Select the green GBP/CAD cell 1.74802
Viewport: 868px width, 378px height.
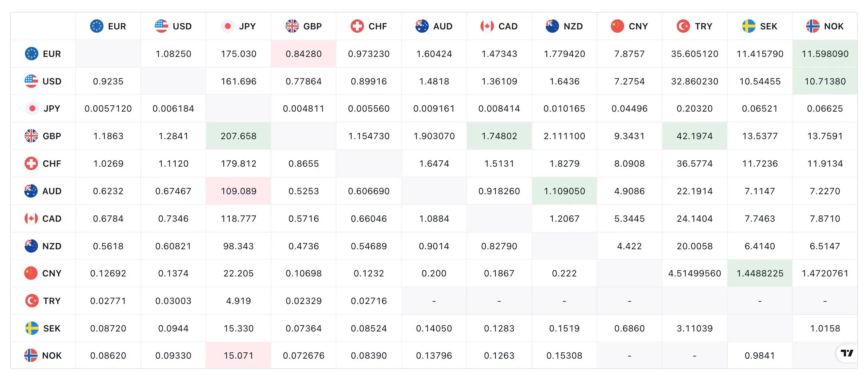click(500, 136)
